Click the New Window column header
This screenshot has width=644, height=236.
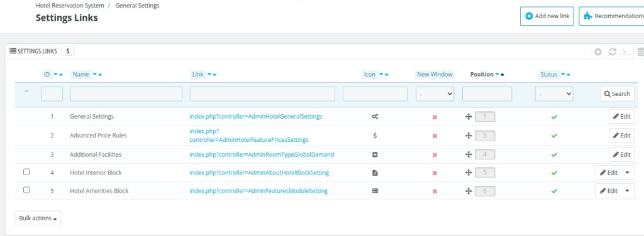point(435,75)
